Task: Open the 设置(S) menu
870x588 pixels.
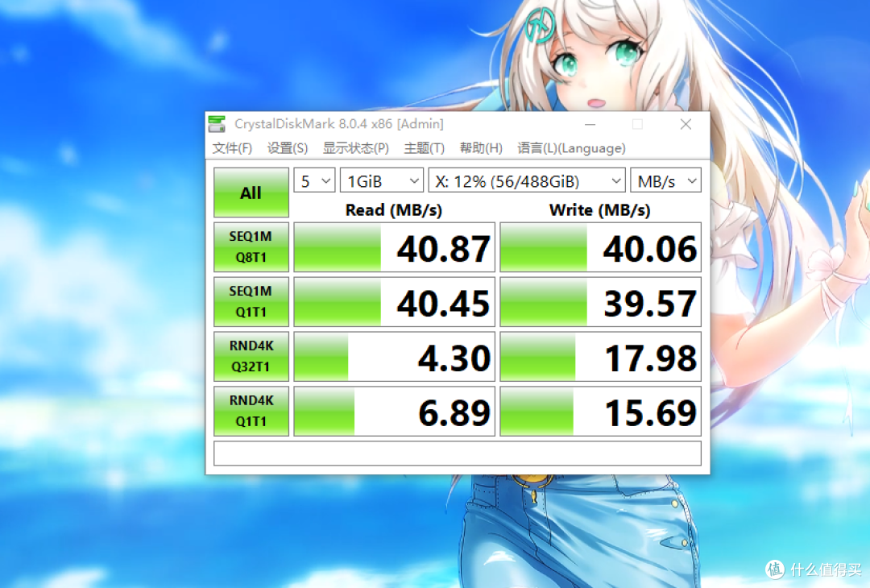Action: (x=287, y=148)
